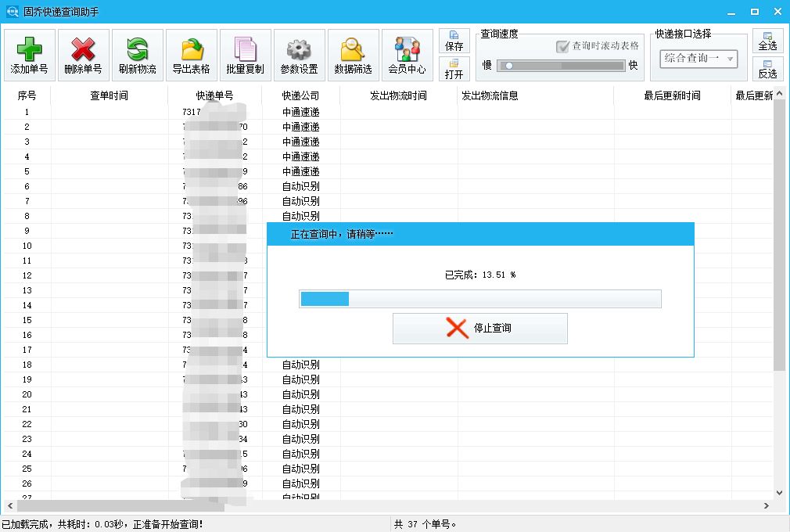
Task: Click 停止查询 to stop the query
Action: [479, 328]
